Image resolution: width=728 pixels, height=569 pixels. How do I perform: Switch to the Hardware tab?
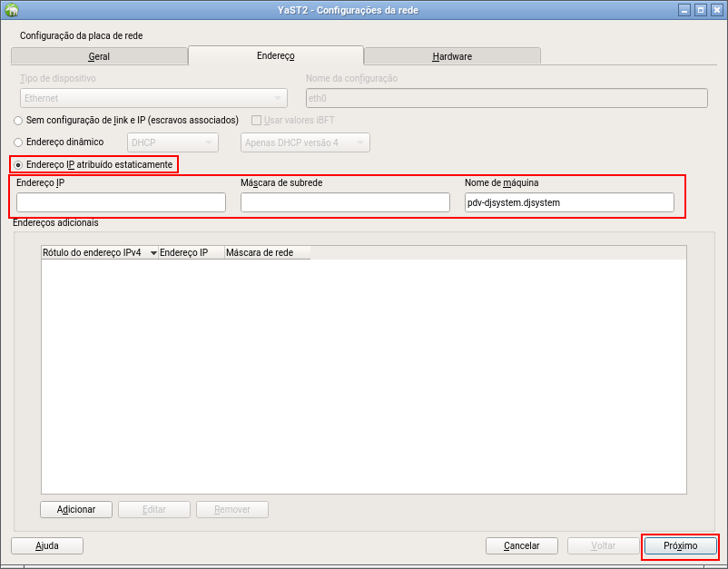(x=451, y=56)
